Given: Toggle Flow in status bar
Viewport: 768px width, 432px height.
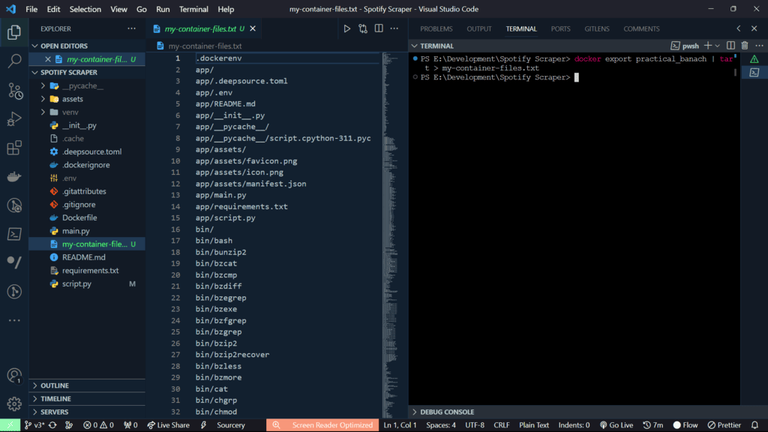Looking at the screenshot, I should 685,425.
